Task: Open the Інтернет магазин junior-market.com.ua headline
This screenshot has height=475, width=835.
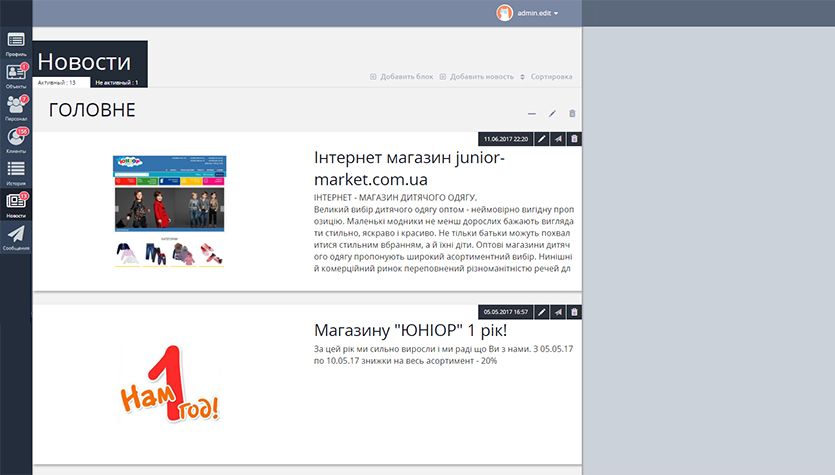Action: point(410,168)
